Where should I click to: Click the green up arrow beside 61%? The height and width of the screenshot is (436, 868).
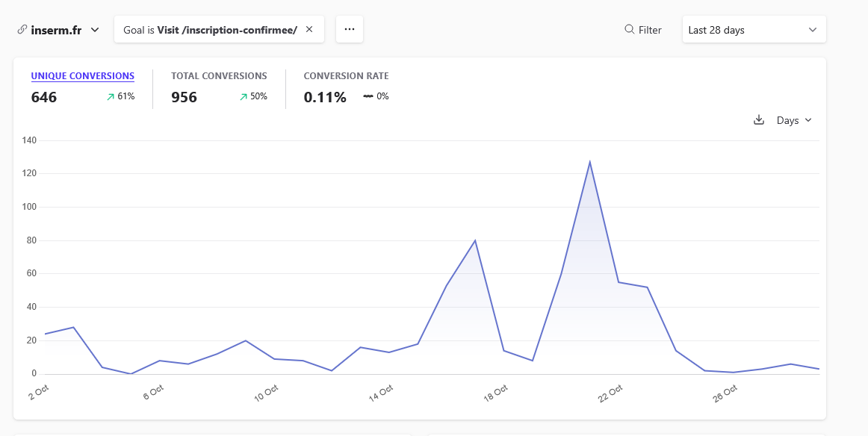point(111,97)
